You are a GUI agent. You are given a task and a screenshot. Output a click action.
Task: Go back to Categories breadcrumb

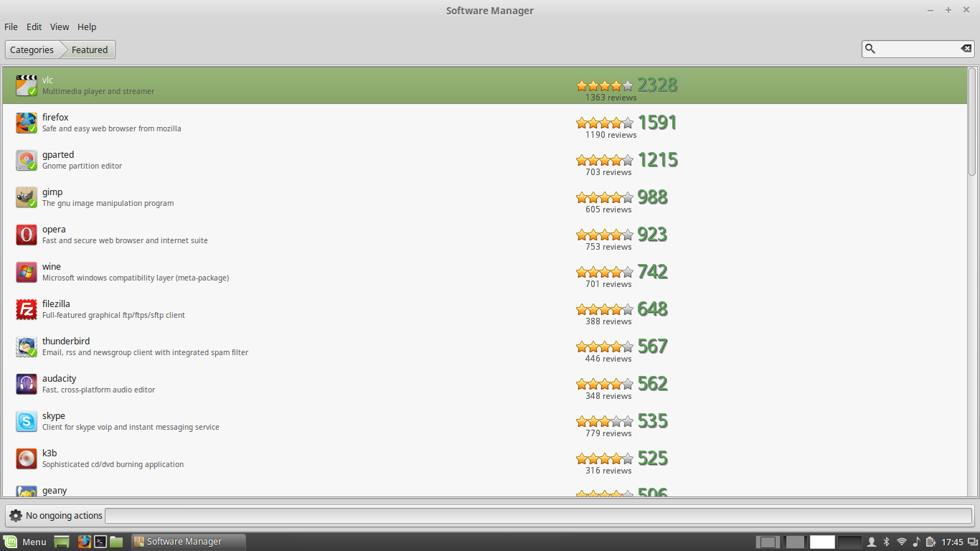(x=32, y=50)
